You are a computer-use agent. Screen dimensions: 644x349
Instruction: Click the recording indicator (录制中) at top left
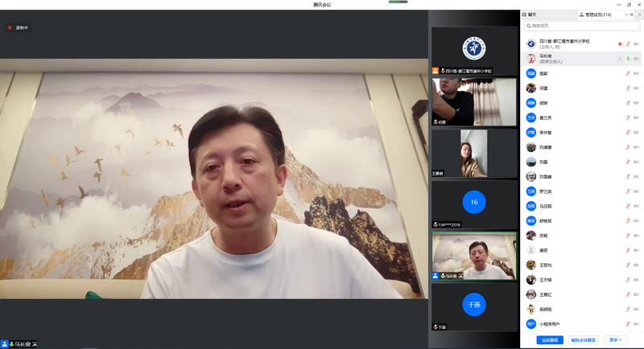[18, 28]
